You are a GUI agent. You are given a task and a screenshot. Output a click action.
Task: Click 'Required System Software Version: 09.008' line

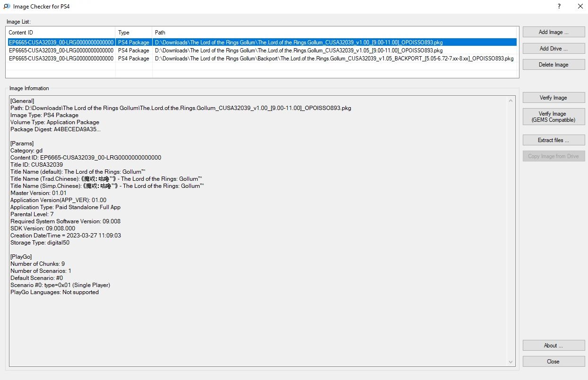click(x=65, y=221)
